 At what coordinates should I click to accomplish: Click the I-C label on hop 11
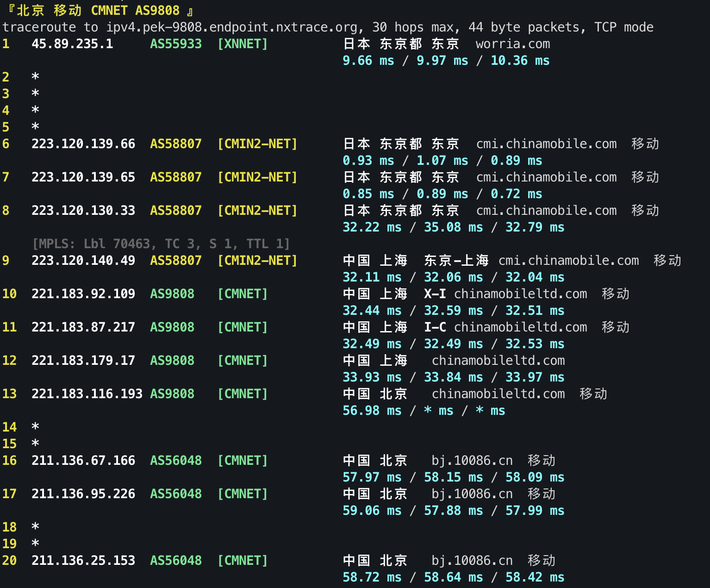point(435,327)
